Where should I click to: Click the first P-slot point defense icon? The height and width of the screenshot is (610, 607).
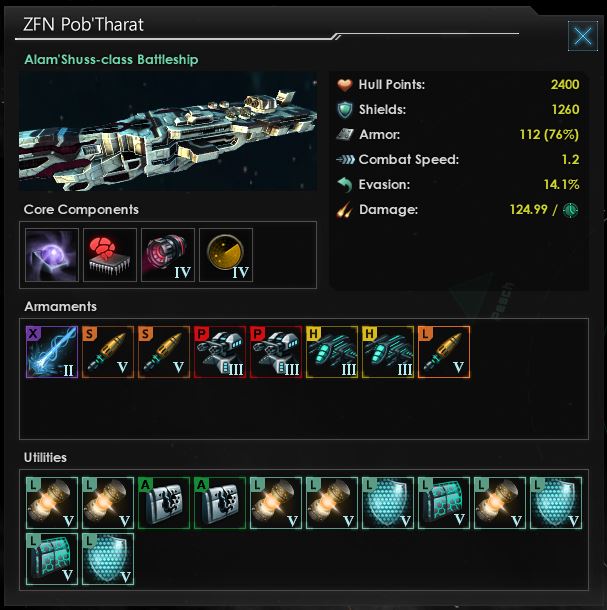coord(220,352)
